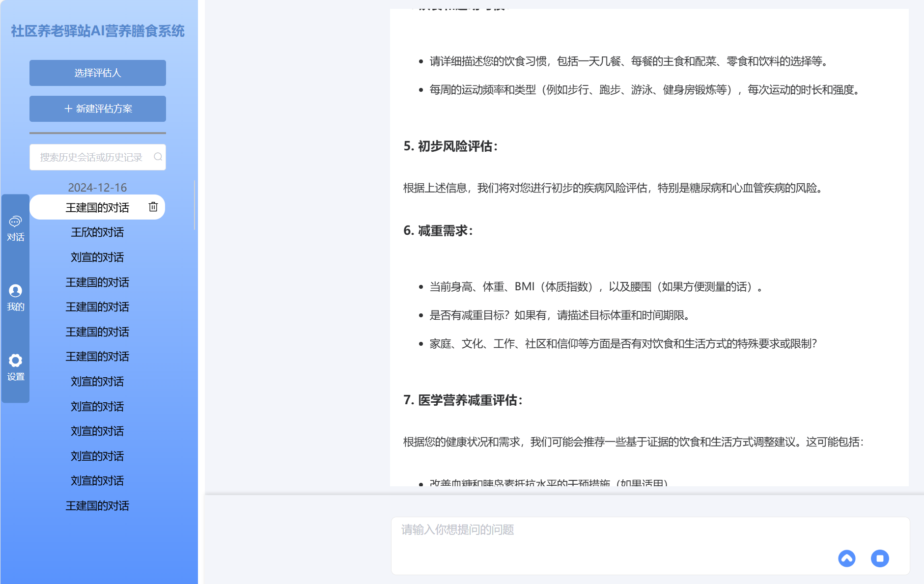Open the 对话 chat bubble icon
Image resolution: width=924 pixels, height=584 pixels.
[15, 221]
